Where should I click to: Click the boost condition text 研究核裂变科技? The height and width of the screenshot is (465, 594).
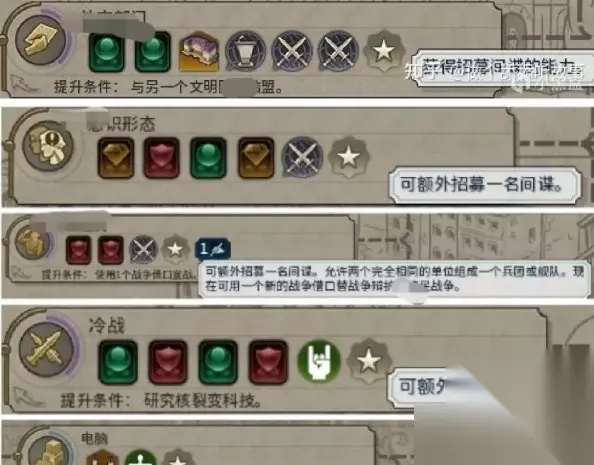(x=203, y=401)
